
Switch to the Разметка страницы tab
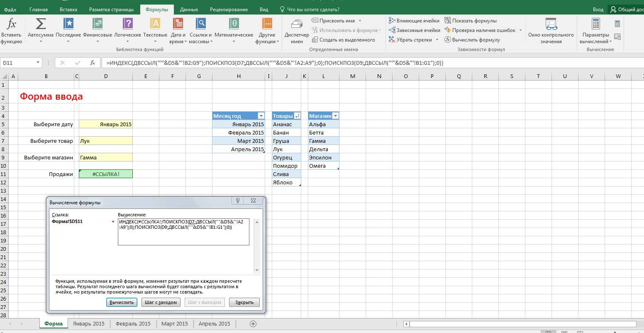[111, 10]
